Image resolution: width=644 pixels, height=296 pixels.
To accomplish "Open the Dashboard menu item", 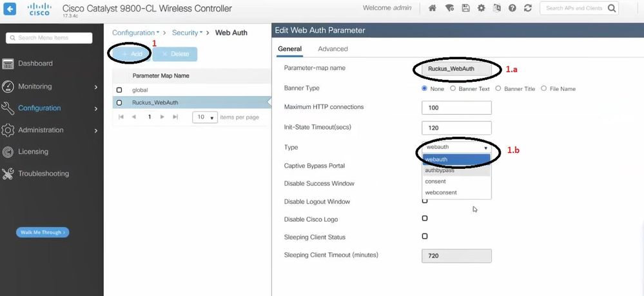I will pyautogui.click(x=35, y=64).
